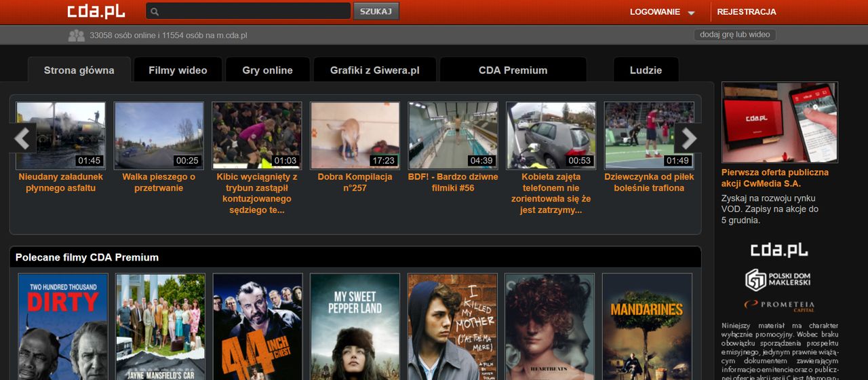
Task: Open I Killed My Mother poster
Action: [x=452, y=327]
